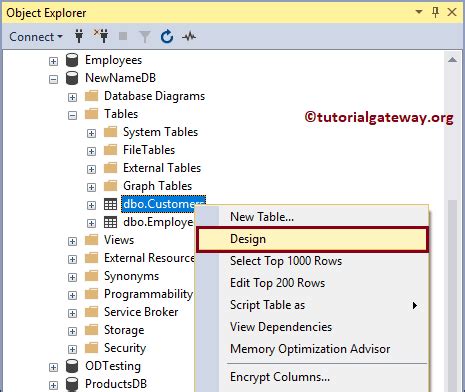
Task: Expand the FileTables folder
Action: [91, 151]
